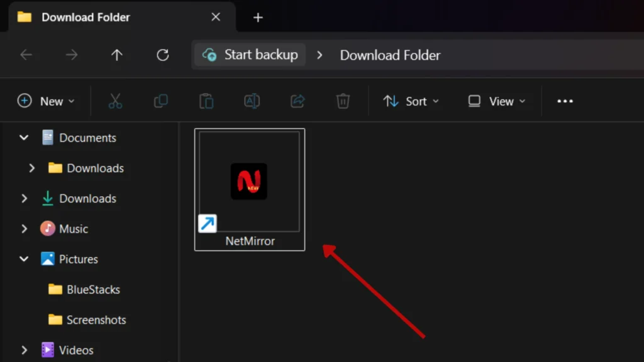Viewport: 644px width, 362px height.
Task: Click the Paste clipboard icon
Action: tap(206, 101)
